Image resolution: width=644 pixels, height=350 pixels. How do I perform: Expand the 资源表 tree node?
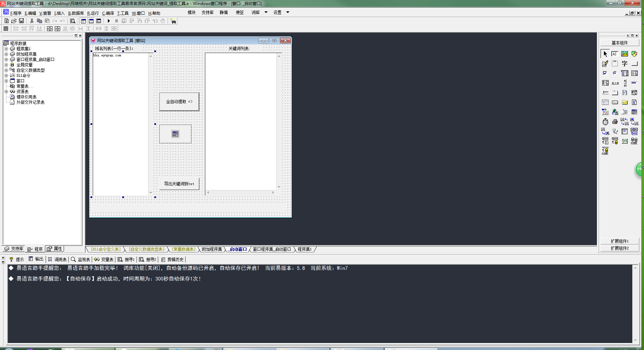[x=6, y=92]
